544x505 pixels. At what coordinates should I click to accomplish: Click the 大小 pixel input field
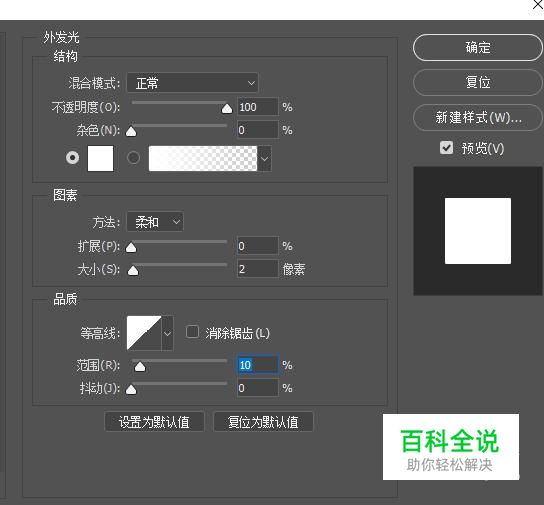pyautogui.click(x=258, y=269)
